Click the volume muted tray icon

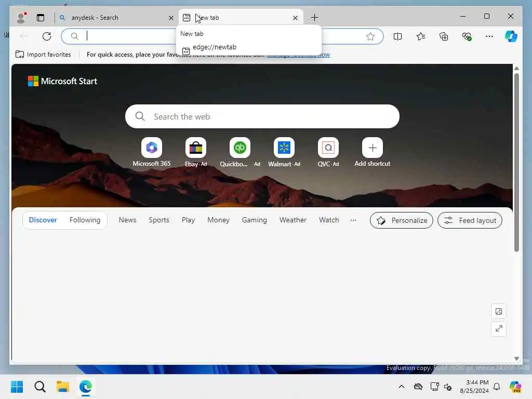tap(448, 387)
